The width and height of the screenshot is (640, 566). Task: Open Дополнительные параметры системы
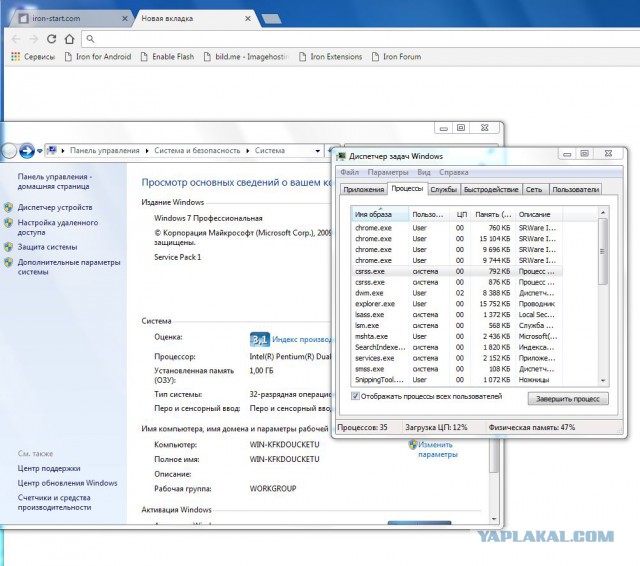coord(69,267)
